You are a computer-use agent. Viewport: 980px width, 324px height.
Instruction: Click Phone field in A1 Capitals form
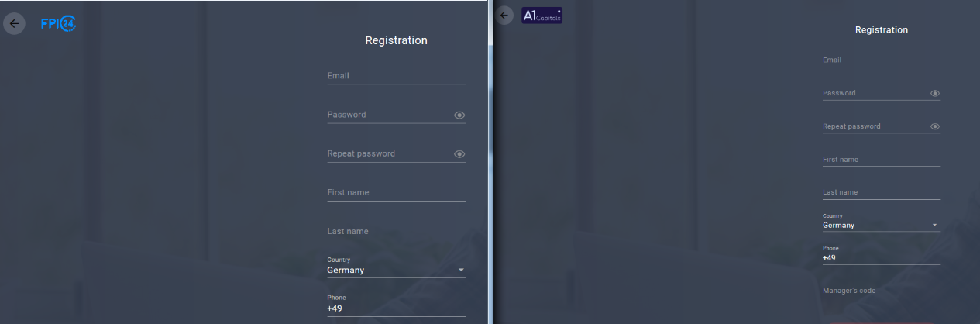tap(881, 257)
